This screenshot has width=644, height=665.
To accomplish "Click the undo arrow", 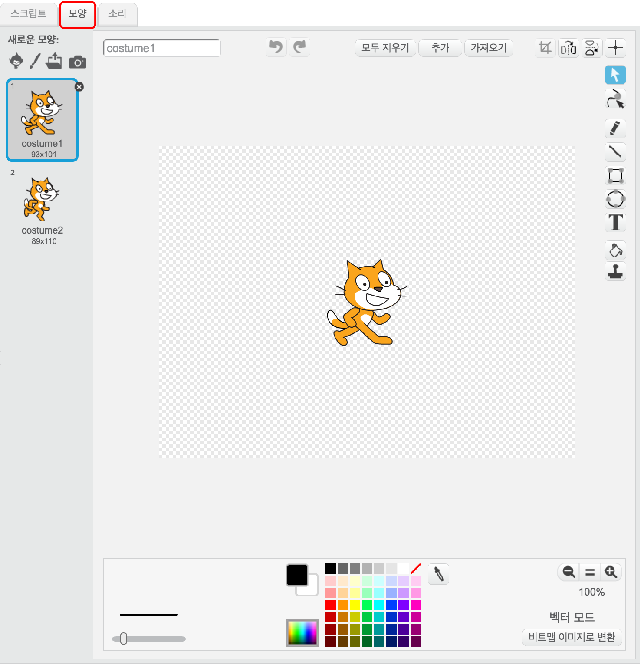I will coord(276,47).
